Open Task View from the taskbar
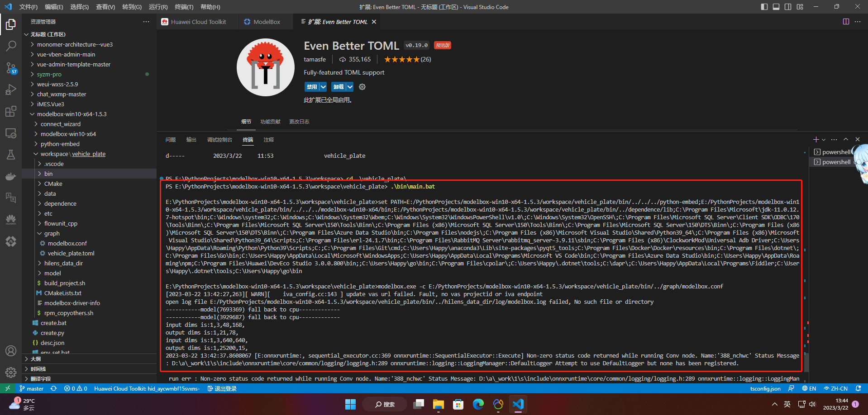Screen dimensions: 868x415 click(x=419, y=404)
